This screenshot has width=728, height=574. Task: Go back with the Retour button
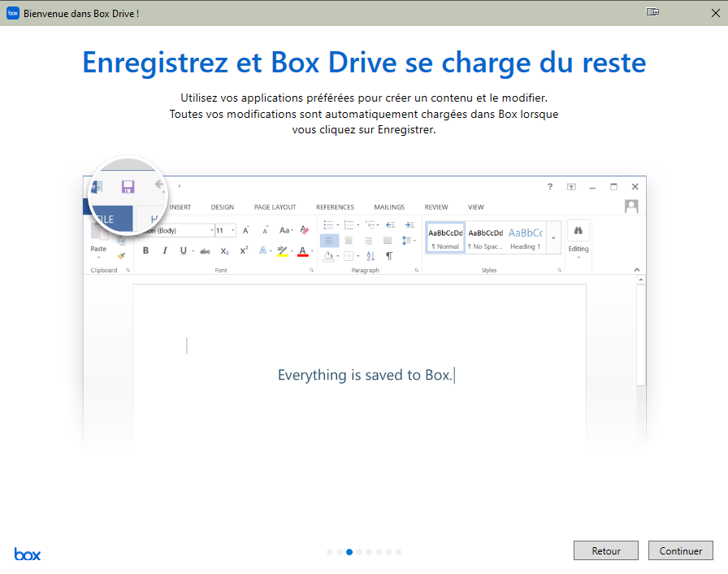[x=605, y=550]
